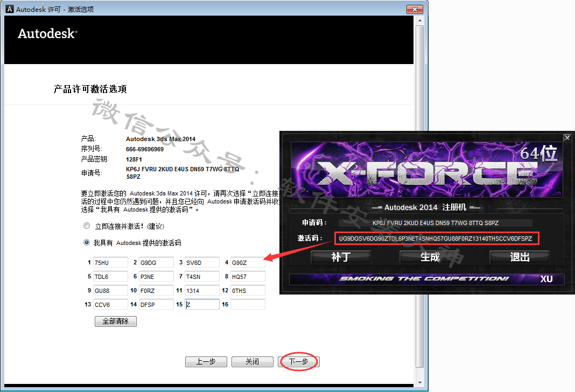Click the product key 128F1 text

pyautogui.click(x=134, y=159)
